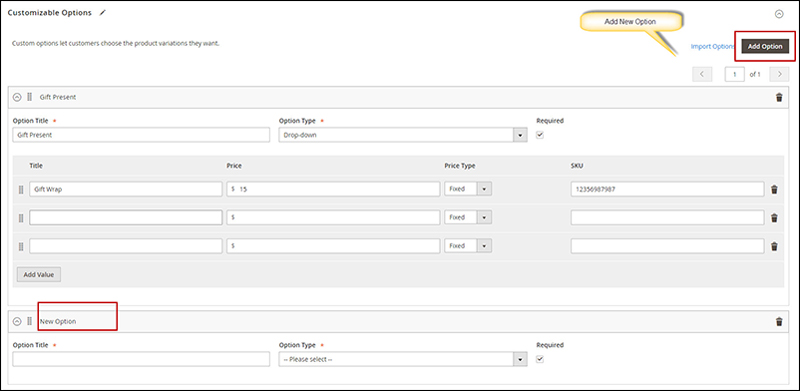The width and height of the screenshot is (800, 391).
Task: Open the Please select Option Type dropdown
Action: pos(403,359)
